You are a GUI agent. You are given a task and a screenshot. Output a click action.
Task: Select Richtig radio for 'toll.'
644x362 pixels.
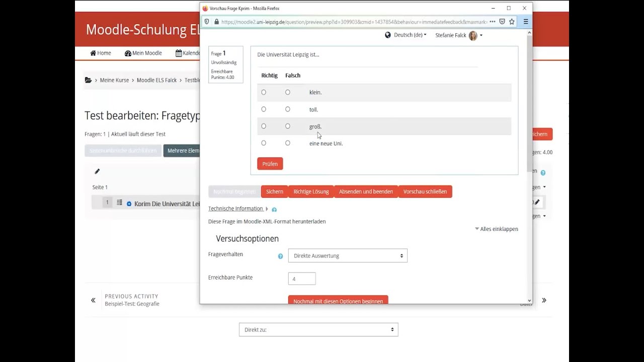click(x=264, y=109)
